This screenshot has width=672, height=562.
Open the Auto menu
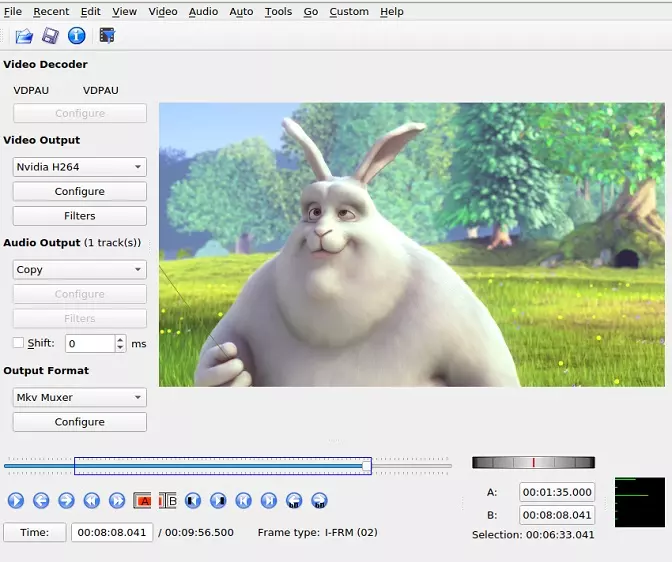[x=241, y=12]
